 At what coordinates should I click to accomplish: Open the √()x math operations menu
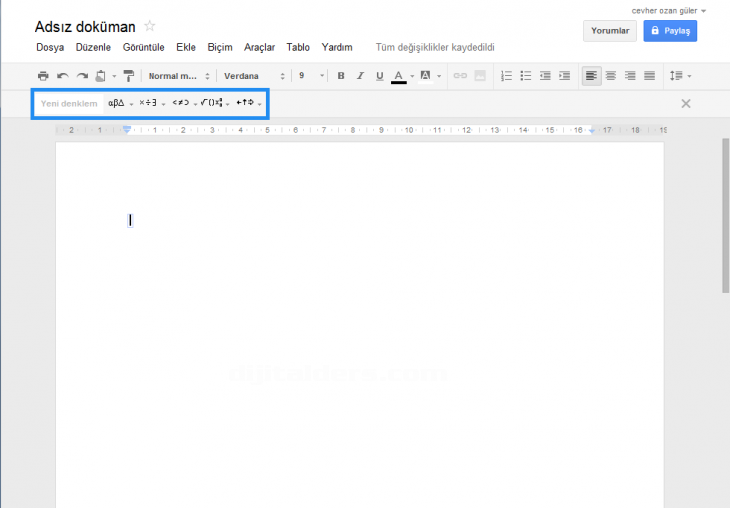click(x=215, y=103)
